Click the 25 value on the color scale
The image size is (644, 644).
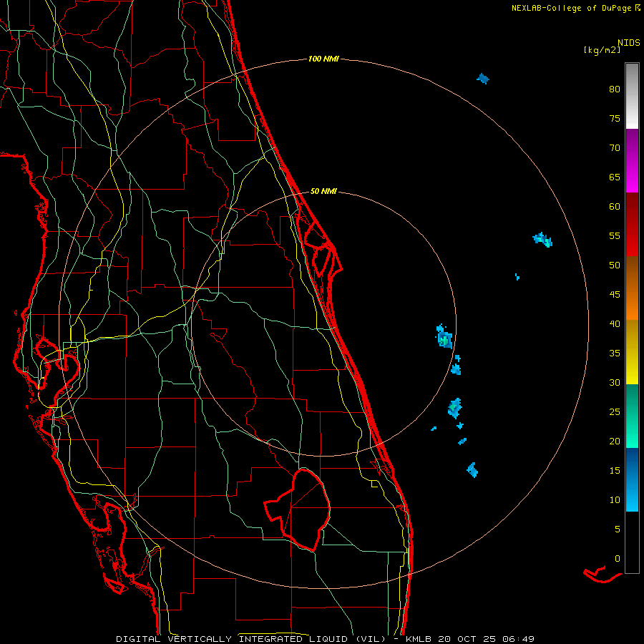point(615,412)
